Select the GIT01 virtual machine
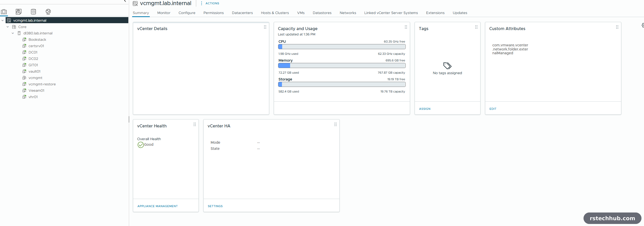Screen dimensions: 644x226 click(x=33, y=65)
